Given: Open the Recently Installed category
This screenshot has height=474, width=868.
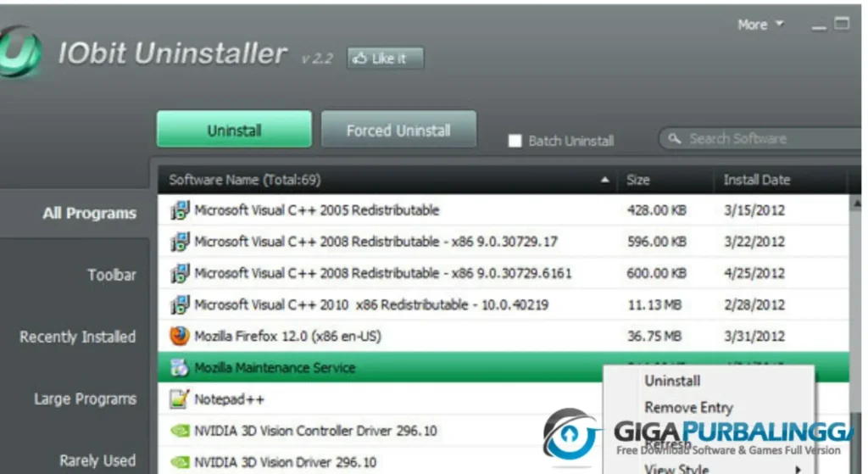Looking at the screenshot, I should pyautogui.click(x=77, y=337).
